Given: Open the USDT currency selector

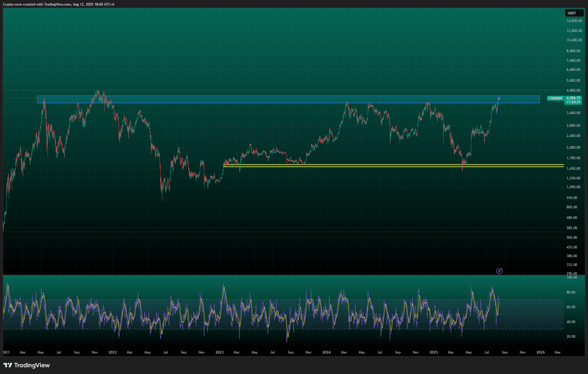Looking at the screenshot, I should (574, 13).
